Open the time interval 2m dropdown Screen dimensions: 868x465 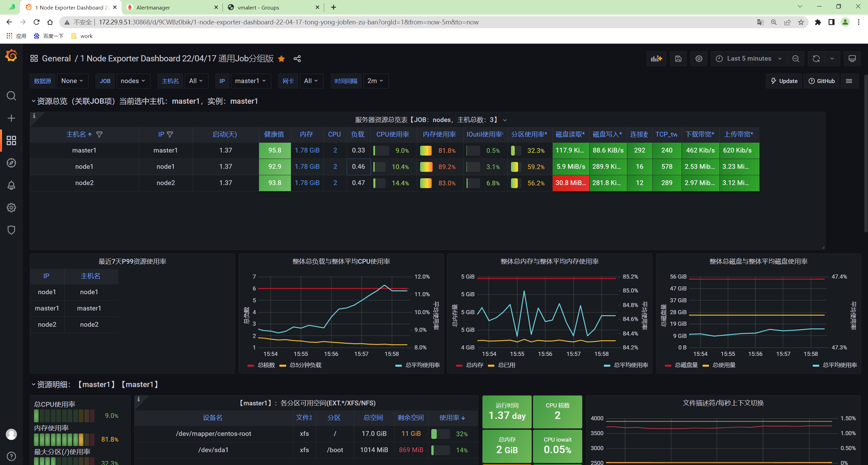coord(375,81)
